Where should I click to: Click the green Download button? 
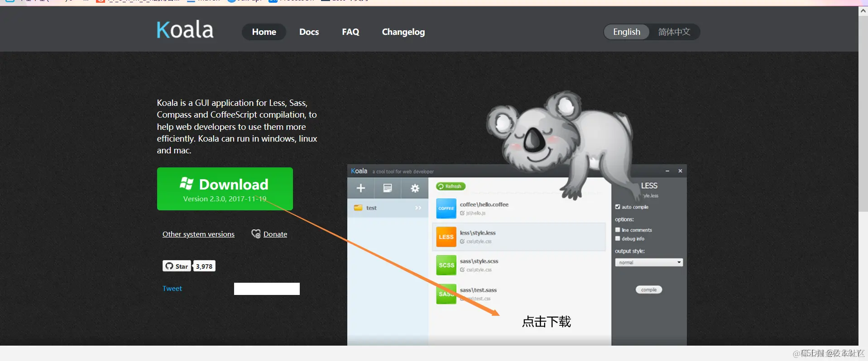point(225,189)
